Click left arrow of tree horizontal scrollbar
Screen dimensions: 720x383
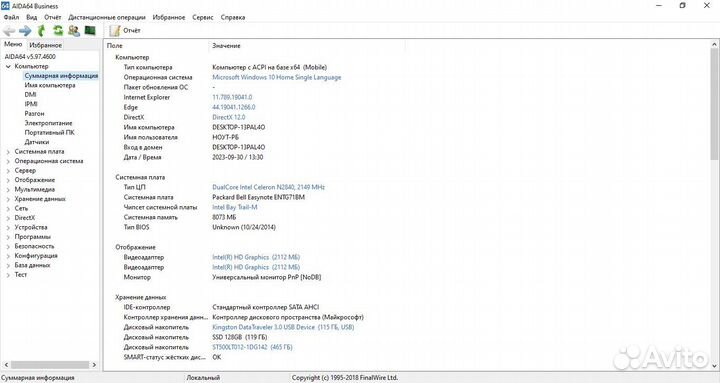pos(6,365)
